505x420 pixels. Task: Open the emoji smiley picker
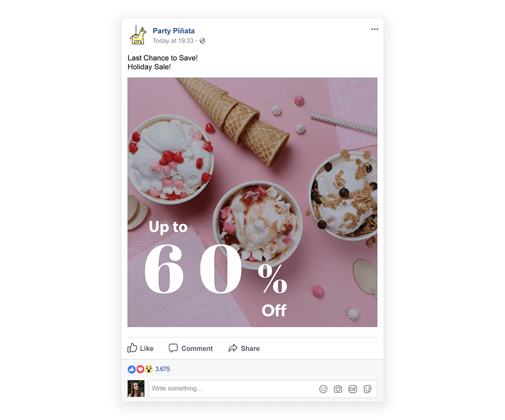pyautogui.click(x=323, y=389)
